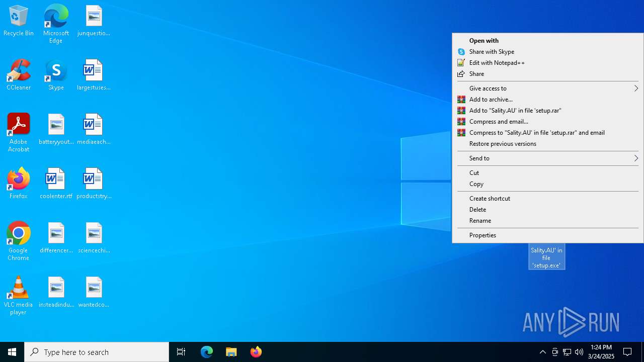The image size is (644, 362).
Task: Choose Copy in the context menu
Action: (x=548, y=184)
